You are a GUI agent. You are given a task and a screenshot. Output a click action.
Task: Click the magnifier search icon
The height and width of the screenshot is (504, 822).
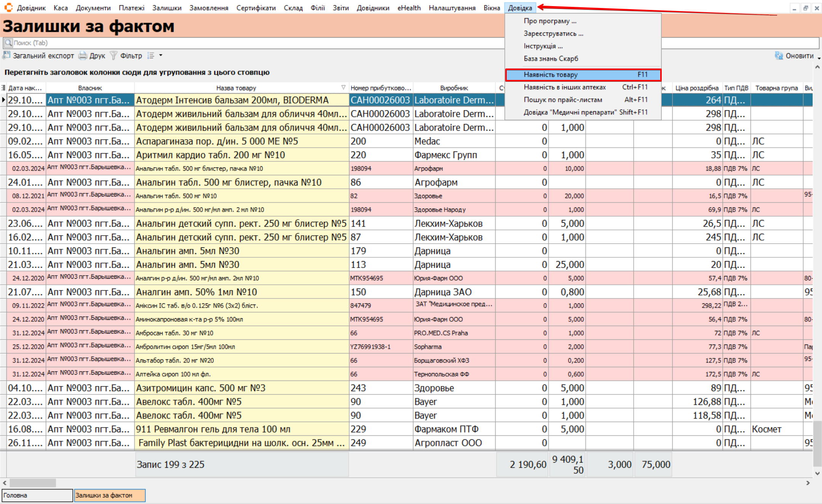pyautogui.click(x=8, y=43)
